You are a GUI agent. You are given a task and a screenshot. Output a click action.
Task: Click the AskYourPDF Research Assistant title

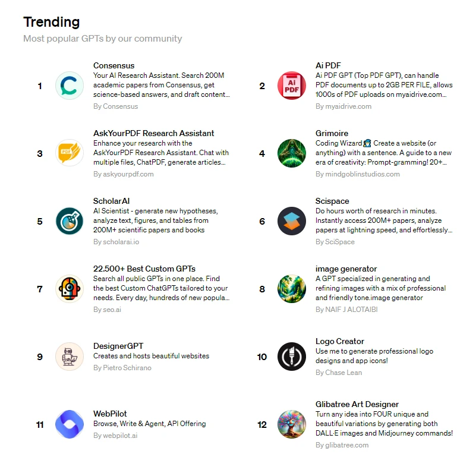tap(153, 133)
